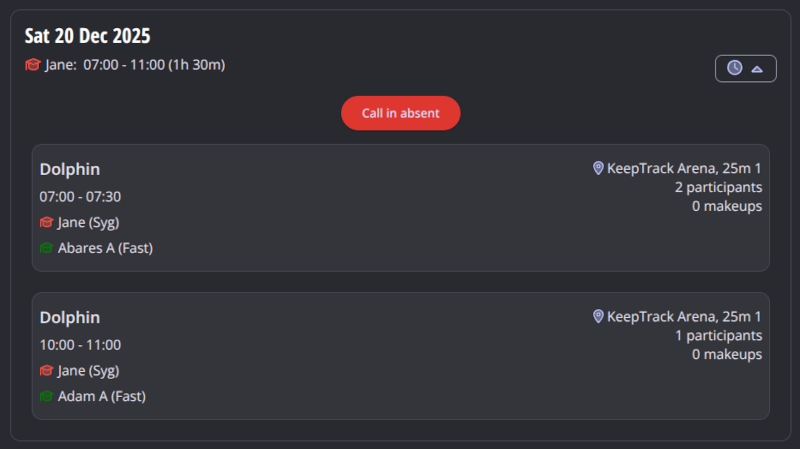Open the Dolphin class title at 07:00
This screenshot has height=449, width=800.
click(x=70, y=170)
